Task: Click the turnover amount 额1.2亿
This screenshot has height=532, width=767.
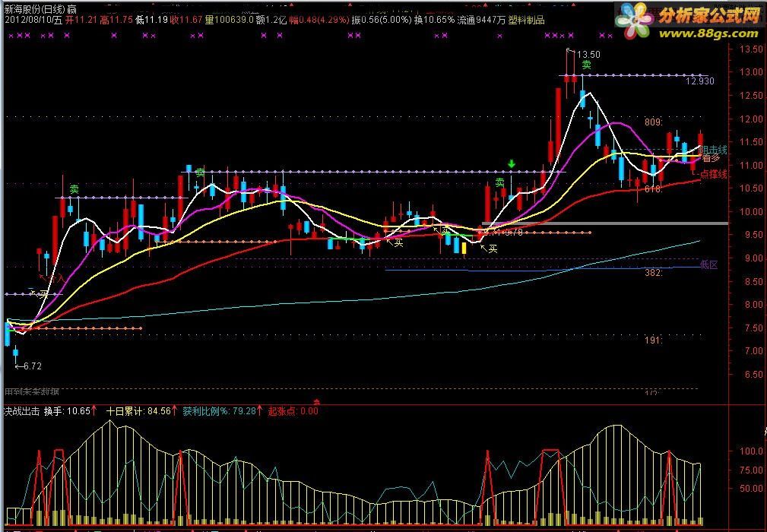Action: [x=271, y=20]
